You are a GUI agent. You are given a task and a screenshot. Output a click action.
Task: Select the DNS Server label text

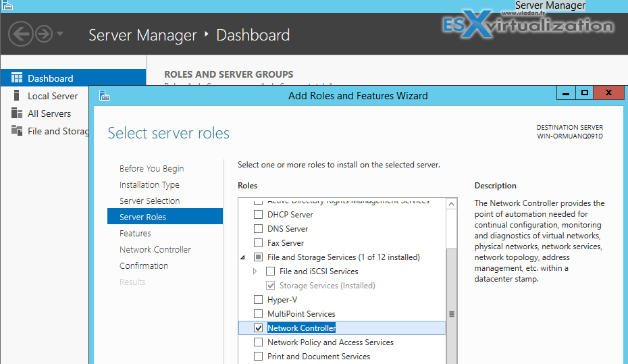(x=288, y=229)
